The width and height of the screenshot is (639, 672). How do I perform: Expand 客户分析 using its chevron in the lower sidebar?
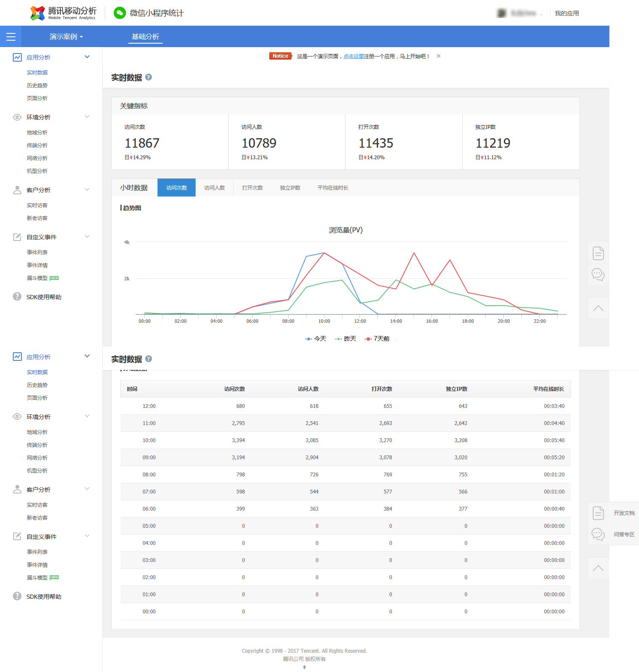point(87,488)
